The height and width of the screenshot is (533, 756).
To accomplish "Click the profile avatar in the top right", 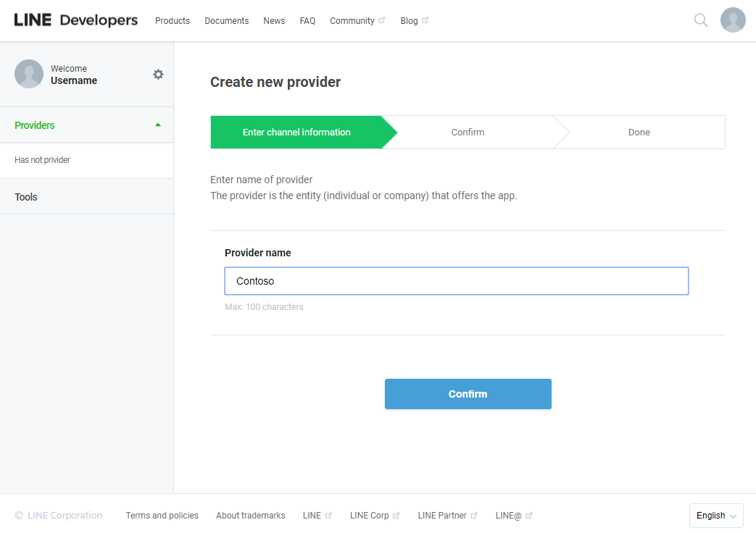I will click(x=733, y=20).
